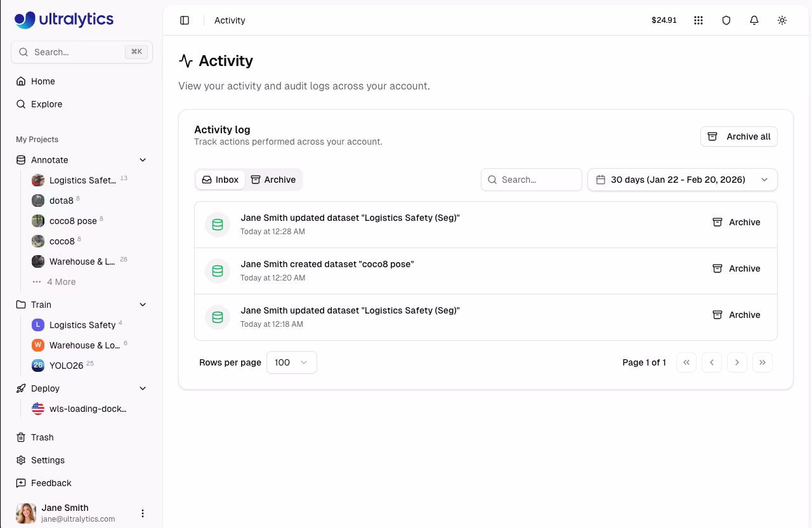This screenshot has width=812, height=528.
Task: Open the 30 days date range dropdown
Action: [x=682, y=180]
